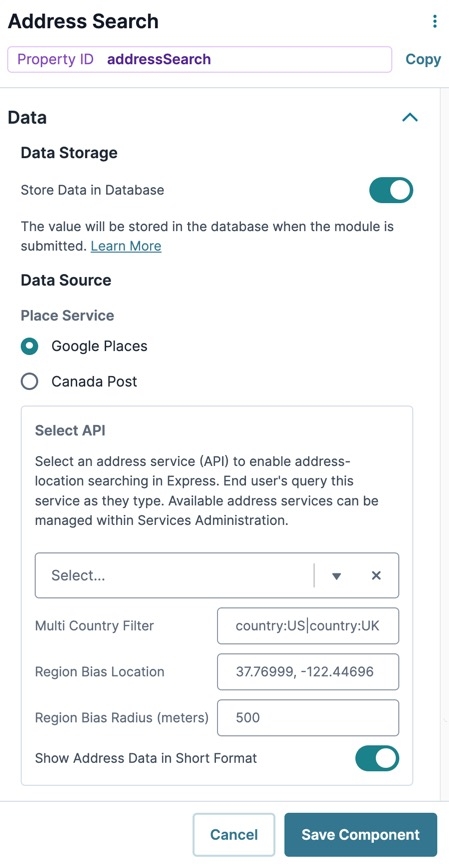
Task: Select Google Places radio button
Action: 29,346
